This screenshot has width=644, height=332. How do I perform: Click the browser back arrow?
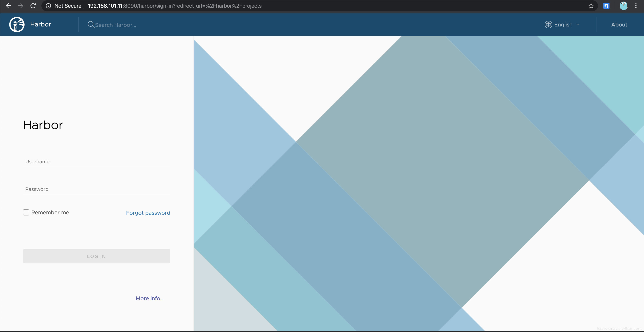[x=8, y=6]
